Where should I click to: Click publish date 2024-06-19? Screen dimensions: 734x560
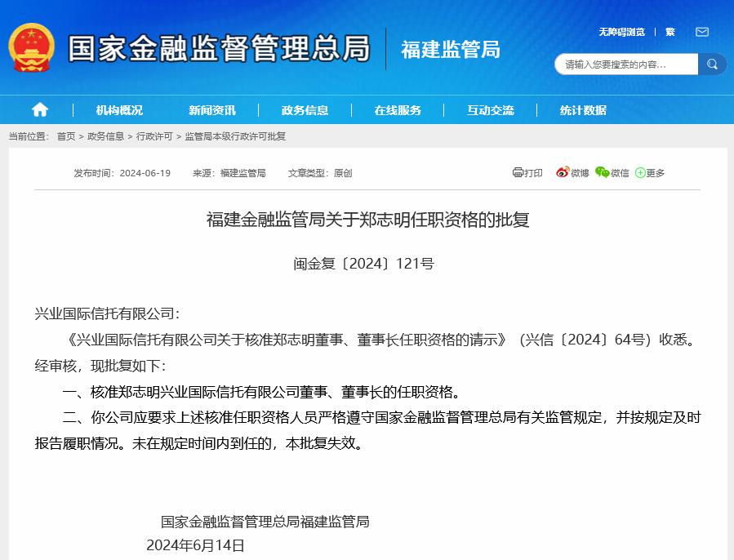point(145,173)
